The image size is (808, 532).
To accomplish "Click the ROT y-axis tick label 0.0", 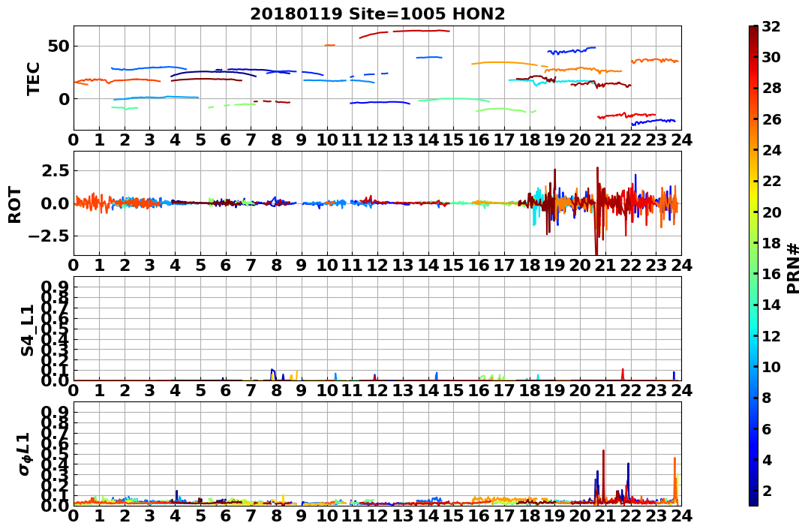I will click(56, 203).
